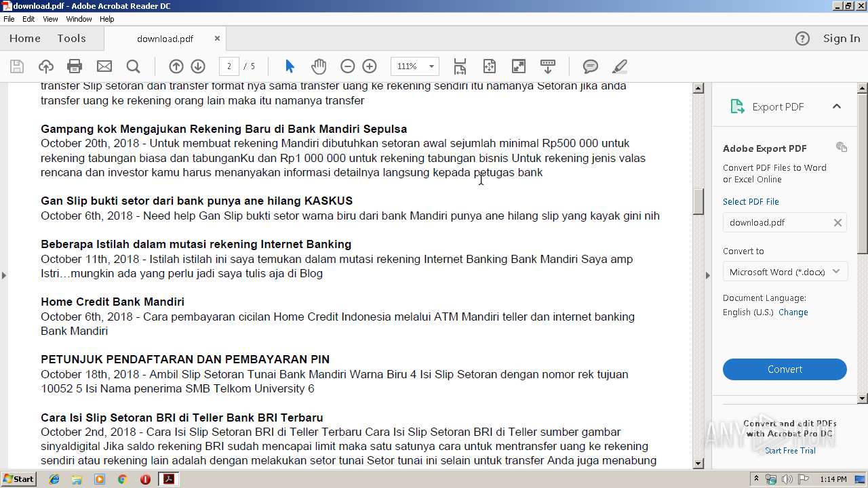Click the Save file icon
Screen dimensions: 868x488
[17, 66]
